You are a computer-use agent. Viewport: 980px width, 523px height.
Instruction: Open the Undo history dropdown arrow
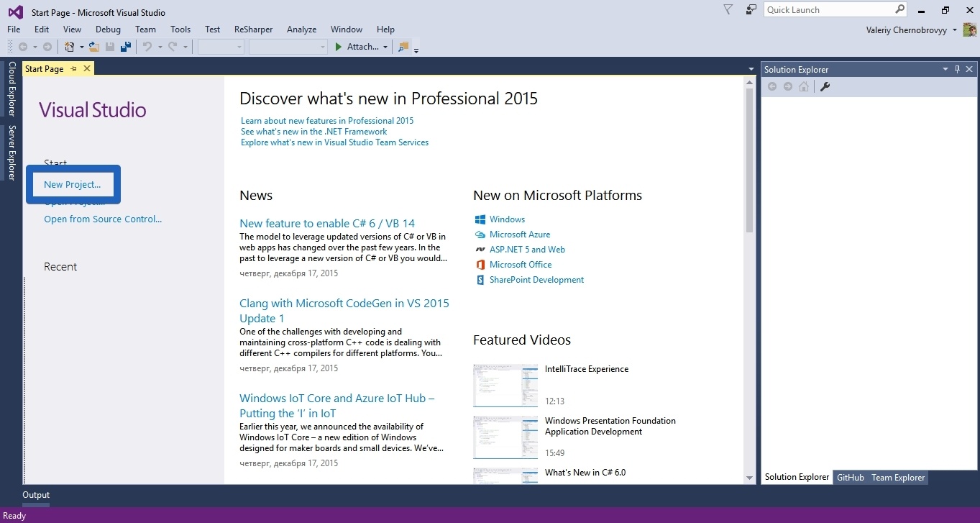tap(160, 47)
